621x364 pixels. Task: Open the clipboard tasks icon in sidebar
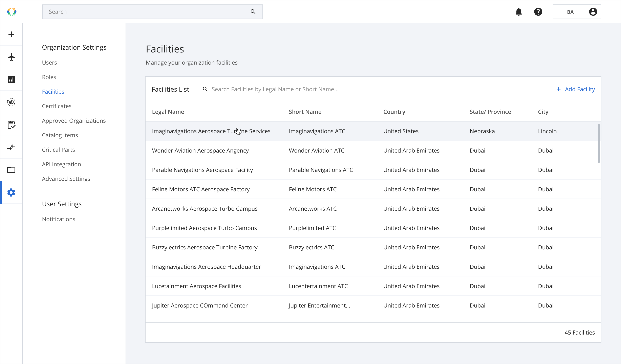tap(11, 125)
